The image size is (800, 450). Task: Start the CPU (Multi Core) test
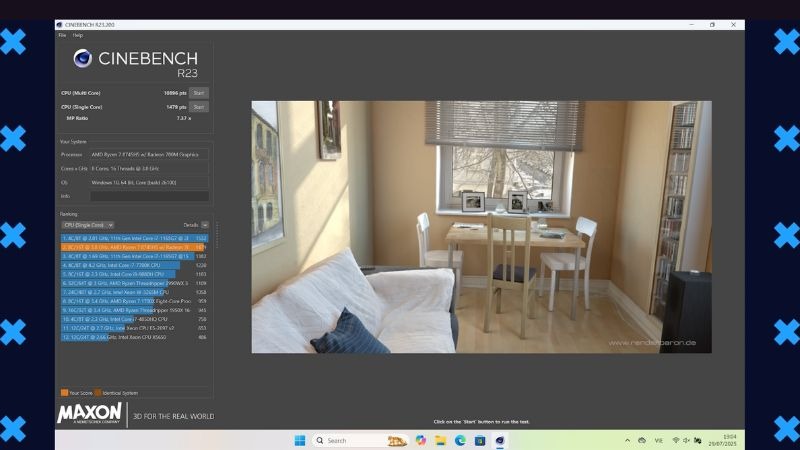coord(199,93)
